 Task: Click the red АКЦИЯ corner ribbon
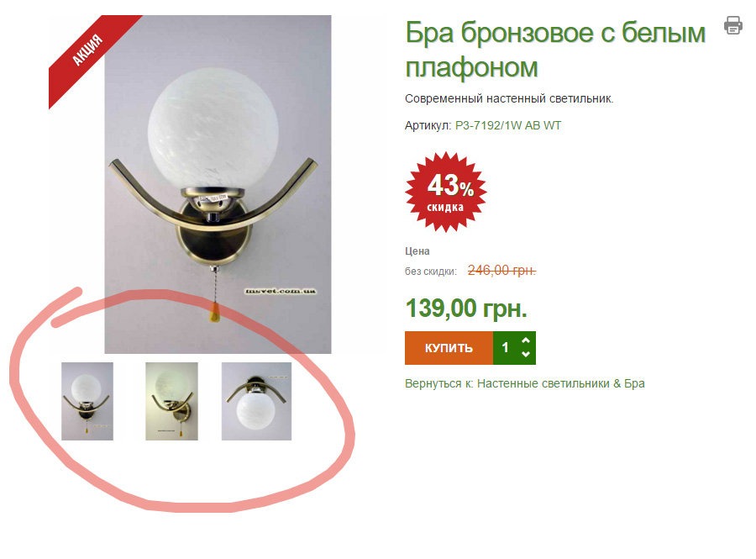click(87, 50)
